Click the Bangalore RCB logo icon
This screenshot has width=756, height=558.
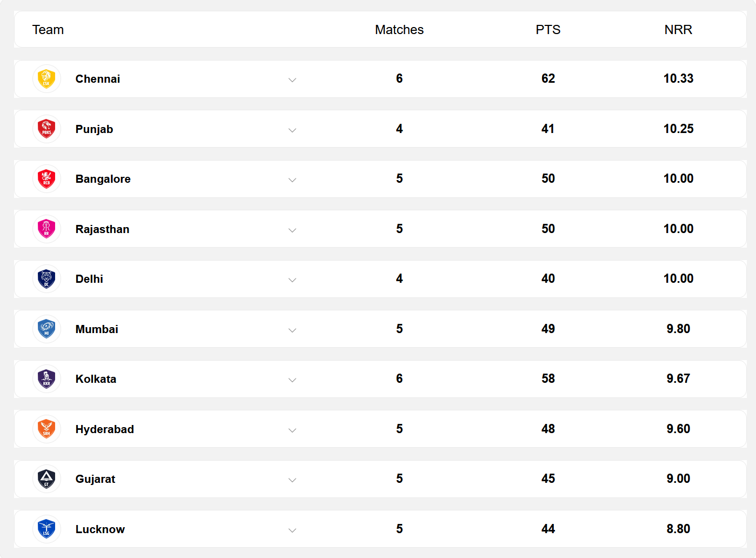pos(46,179)
